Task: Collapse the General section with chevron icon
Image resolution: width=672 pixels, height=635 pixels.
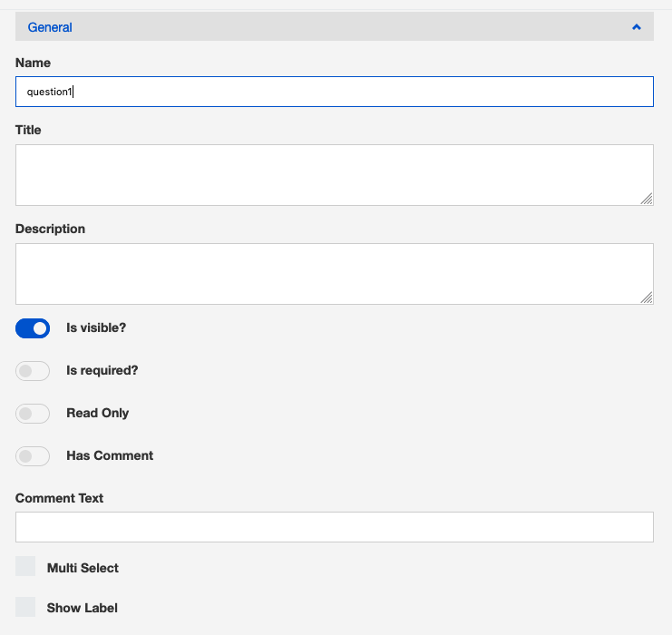Action: tap(637, 27)
